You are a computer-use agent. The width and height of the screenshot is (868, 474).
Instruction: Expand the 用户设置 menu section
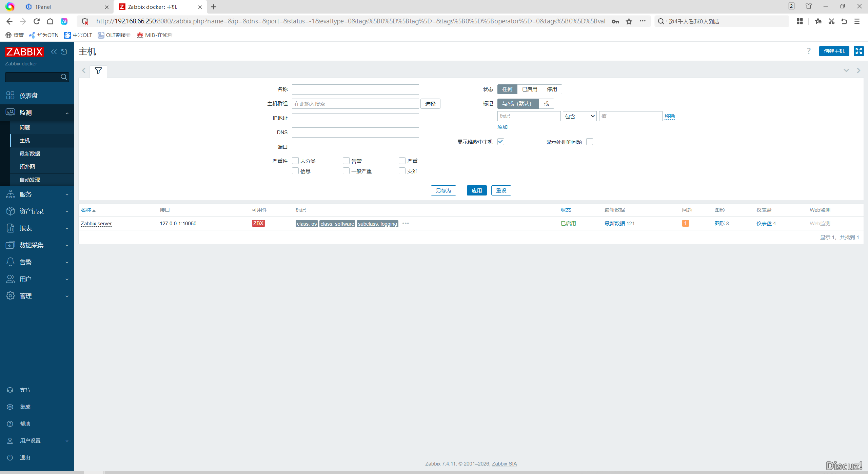click(37, 440)
